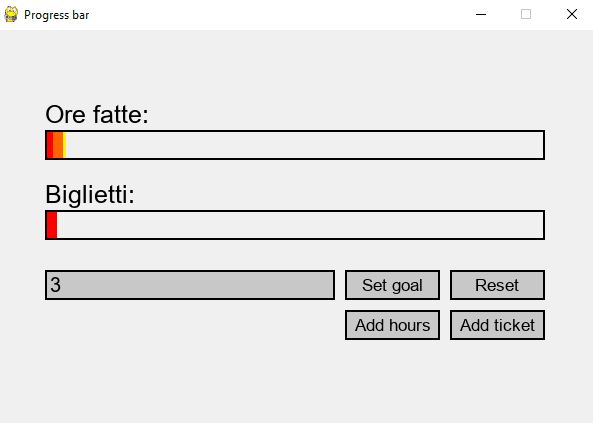Click the disabled maximize button
Viewport: 593px width, 423px height.
click(526, 14)
